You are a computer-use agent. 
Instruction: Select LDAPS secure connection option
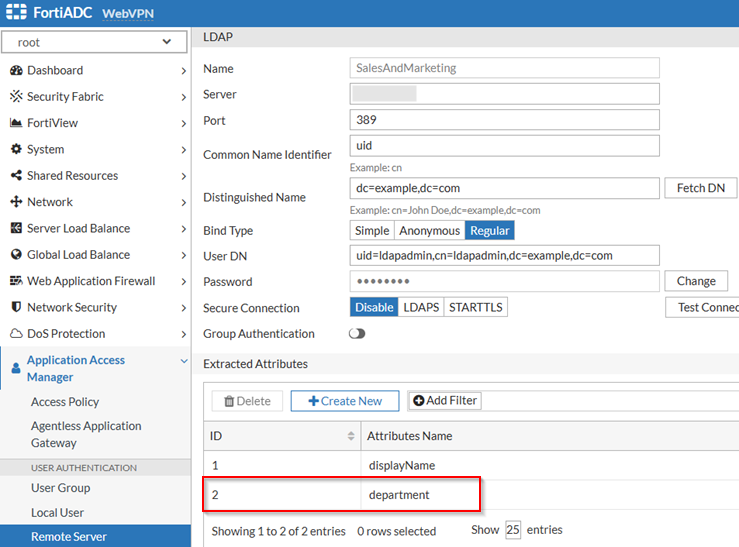[421, 307]
